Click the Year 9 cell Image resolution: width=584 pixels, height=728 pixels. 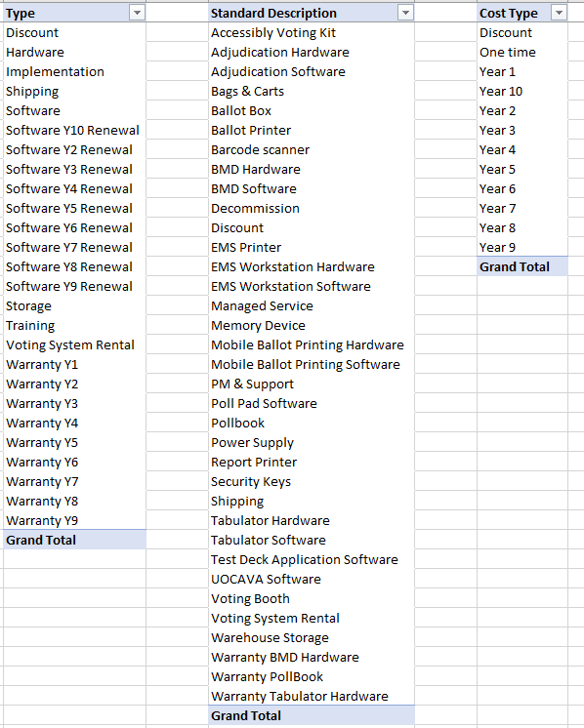pyautogui.click(x=522, y=247)
